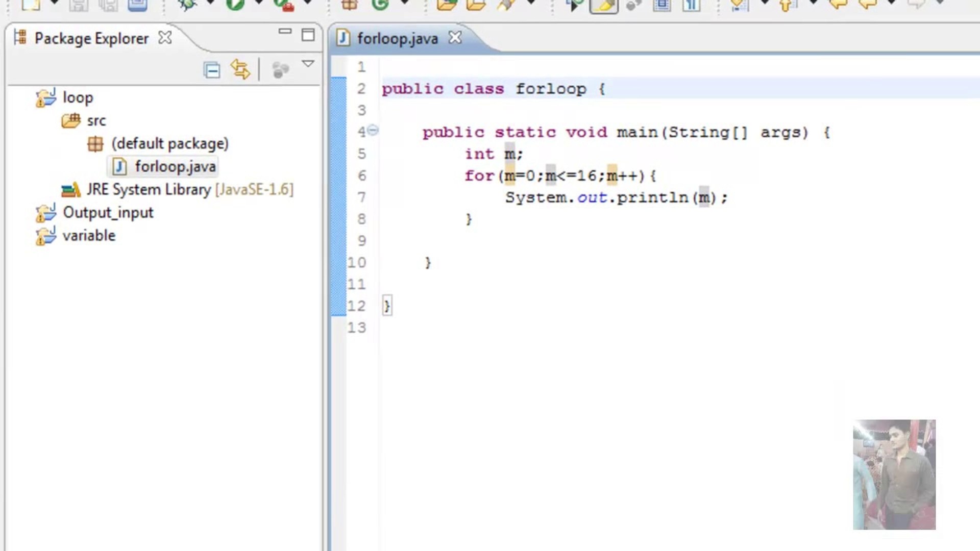Viewport: 980px width, 551px height.
Task: Click the Package Explorer tab label
Action: point(91,38)
